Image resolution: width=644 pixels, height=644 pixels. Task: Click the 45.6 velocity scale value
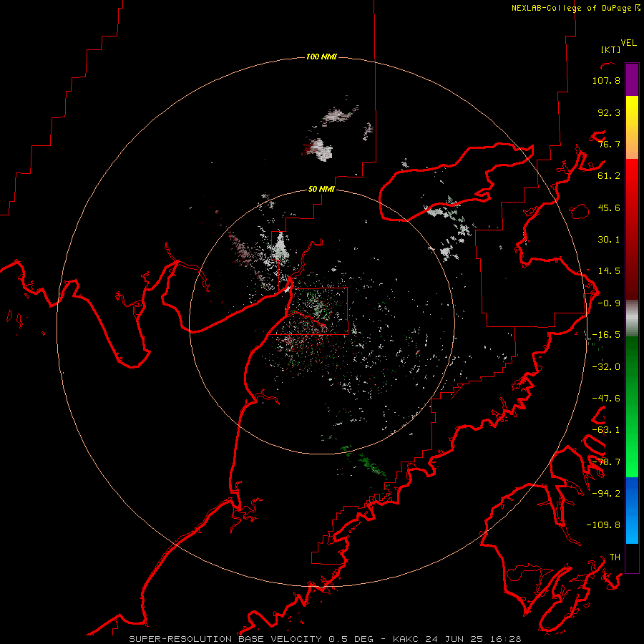[609, 208]
